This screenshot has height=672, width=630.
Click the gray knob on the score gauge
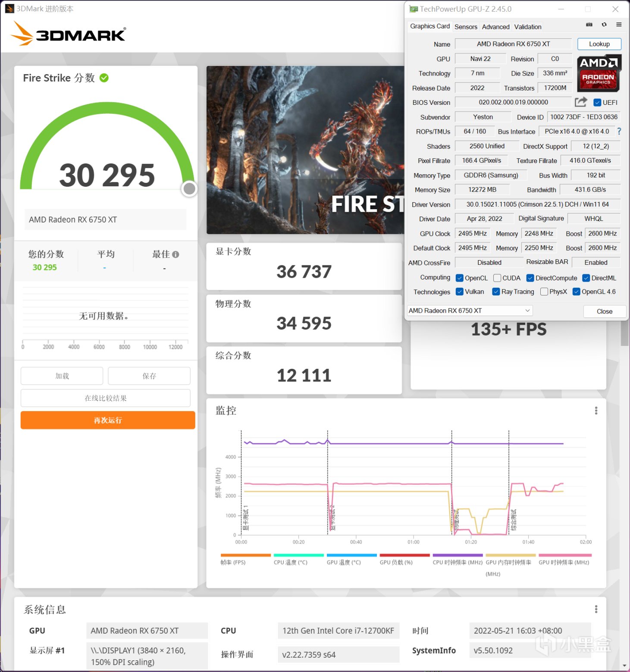point(189,188)
